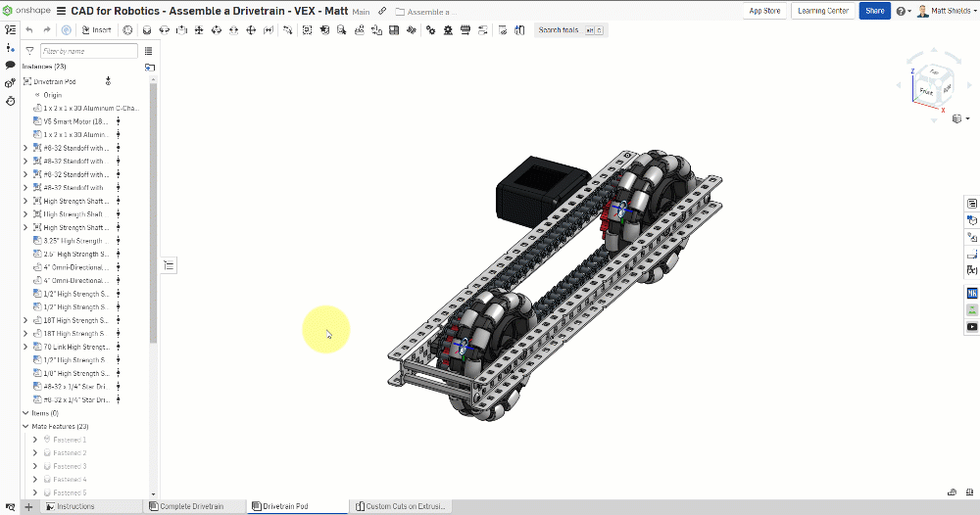980x515 pixels.
Task: Click the scroll down arrow of instance list
Action: coord(153,493)
